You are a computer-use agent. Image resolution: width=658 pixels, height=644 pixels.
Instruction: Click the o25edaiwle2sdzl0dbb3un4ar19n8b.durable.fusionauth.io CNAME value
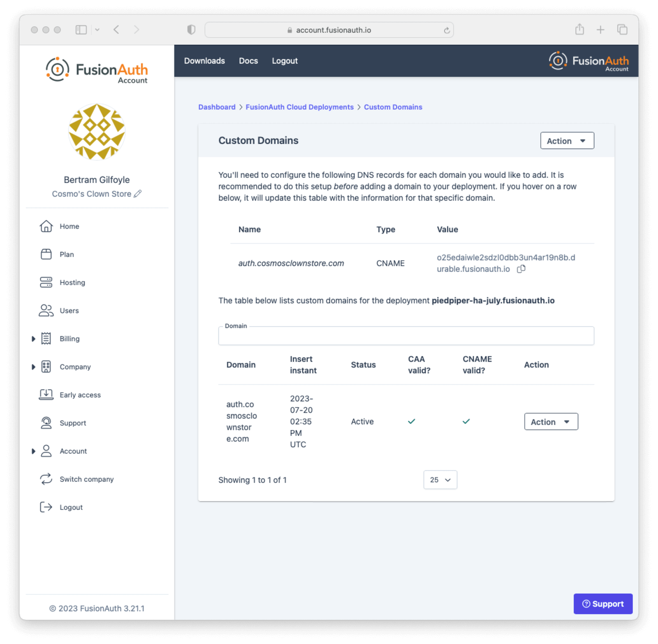pos(506,263)
